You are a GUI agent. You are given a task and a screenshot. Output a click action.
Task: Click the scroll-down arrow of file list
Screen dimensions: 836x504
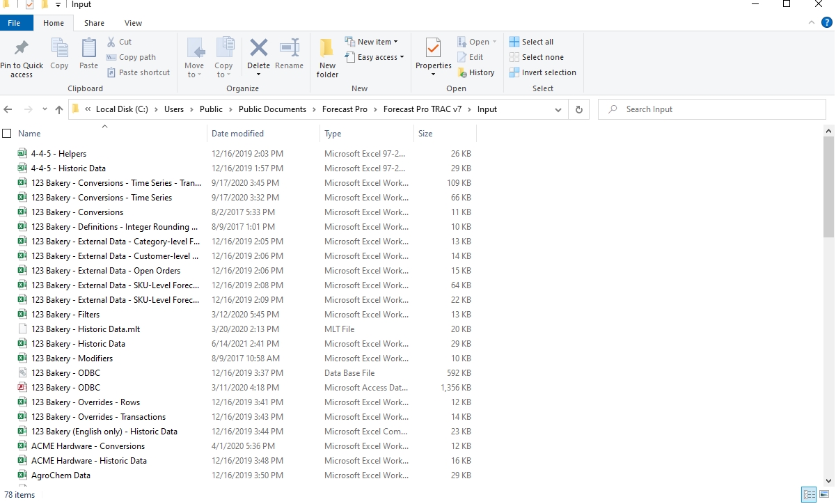pyautogui.click(x=828, y=480)
